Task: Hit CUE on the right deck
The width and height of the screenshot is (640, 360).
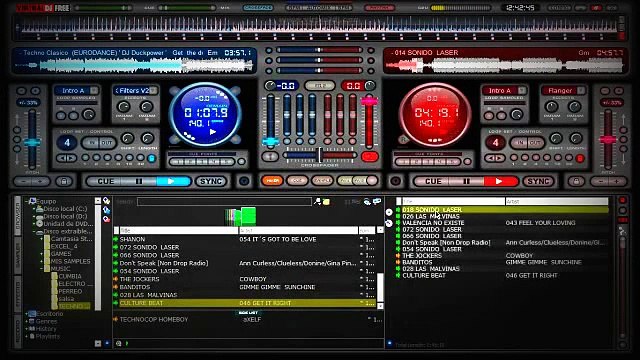Action: 433,181
